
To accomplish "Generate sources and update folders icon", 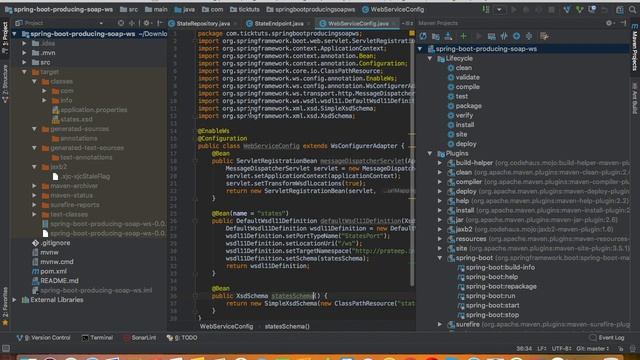I will 436,36.
